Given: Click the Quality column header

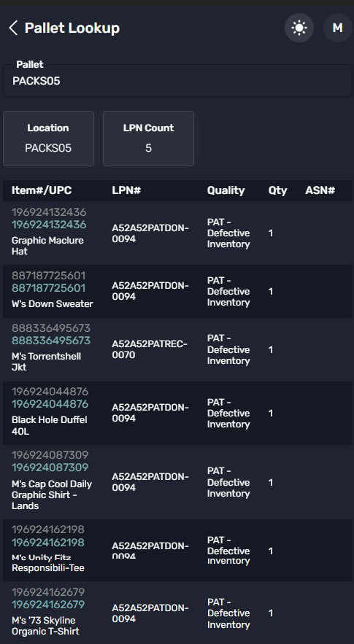Looking at the screenshot, I should pos(226,190).
